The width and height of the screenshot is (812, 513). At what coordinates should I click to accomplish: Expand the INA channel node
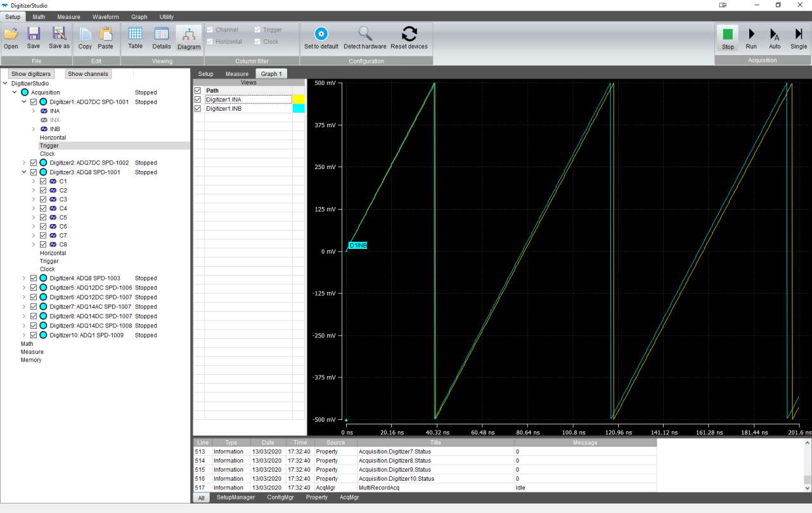pos(34,111)
